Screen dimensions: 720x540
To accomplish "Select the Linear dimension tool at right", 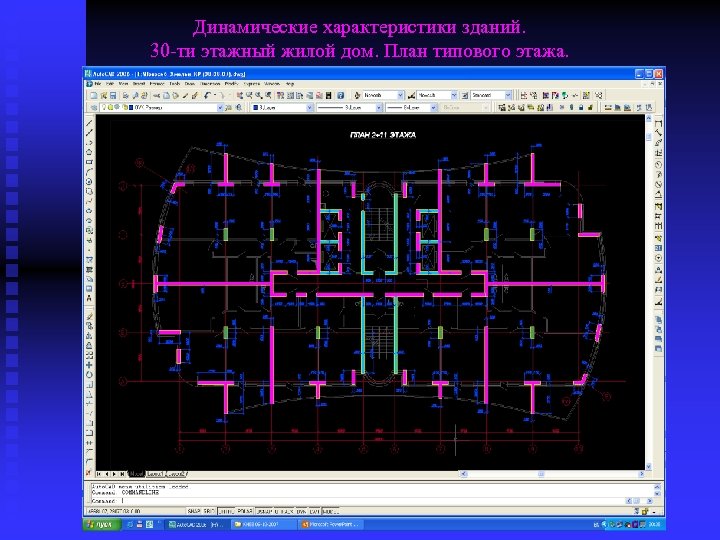I will coord(658,123).
